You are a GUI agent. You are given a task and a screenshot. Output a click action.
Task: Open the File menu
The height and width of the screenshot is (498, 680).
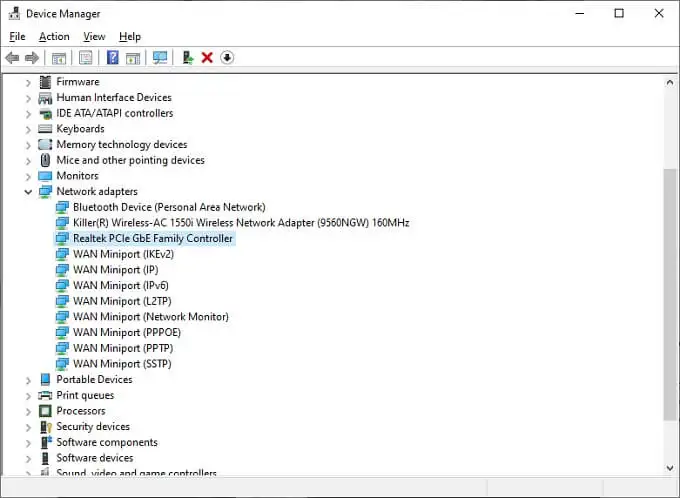pyautogui.click(x=17, y=36)
